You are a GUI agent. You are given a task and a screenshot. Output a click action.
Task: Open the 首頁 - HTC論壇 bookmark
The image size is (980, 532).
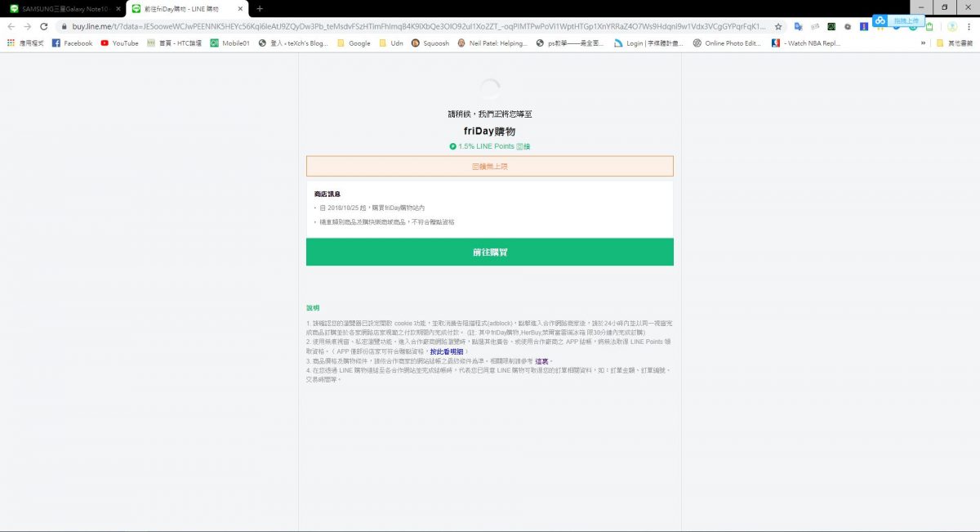pos(174,43)
